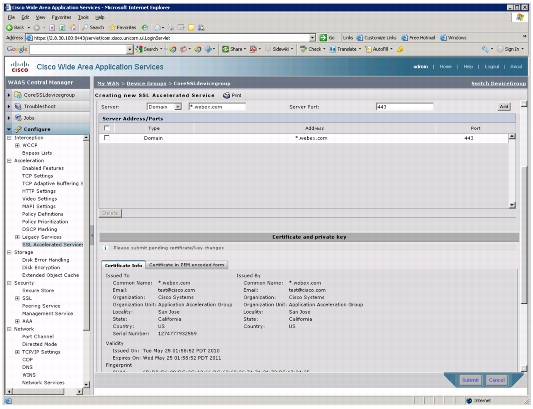Refresh the page with the green Refresh icon
This screenshot has width=533, height=409.
pyautogui.click(x=62, y=28)
